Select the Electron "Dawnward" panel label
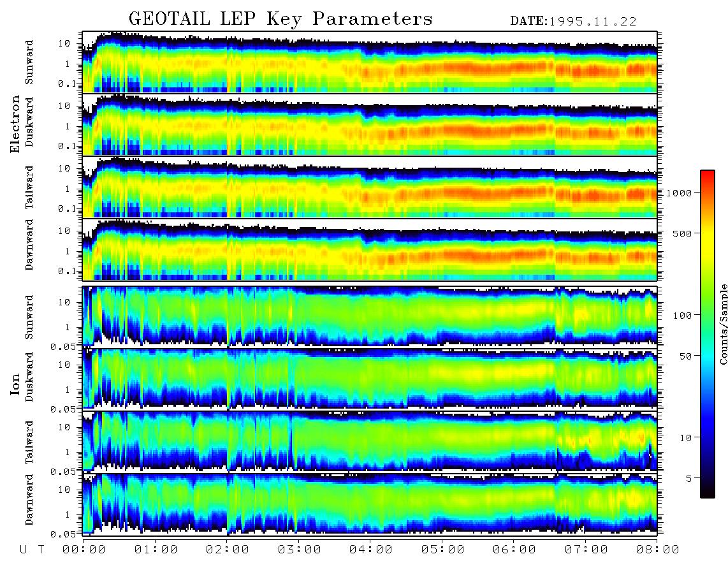 coord(29,245)
